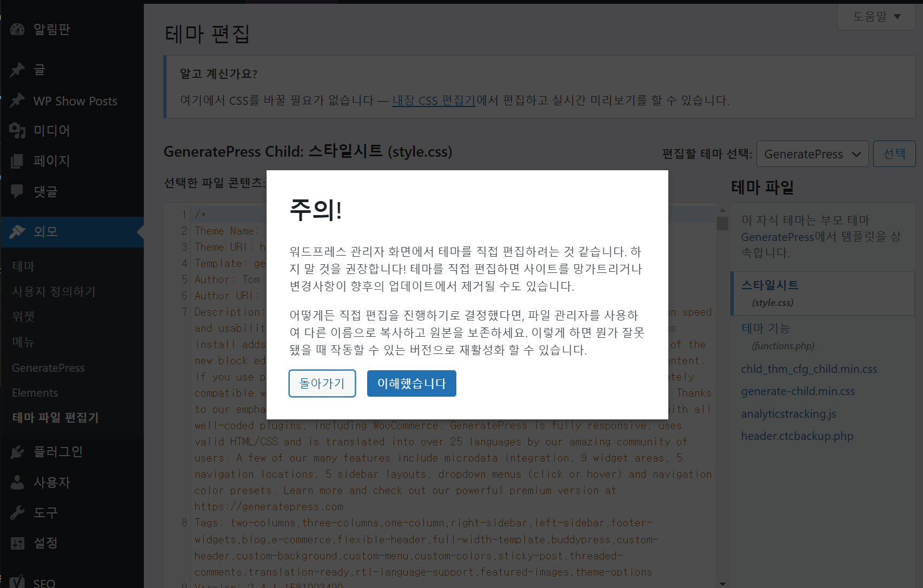Open the 설정 settings icon
The width and height of the screenshot is (923, 588).
tap(17, 543)
